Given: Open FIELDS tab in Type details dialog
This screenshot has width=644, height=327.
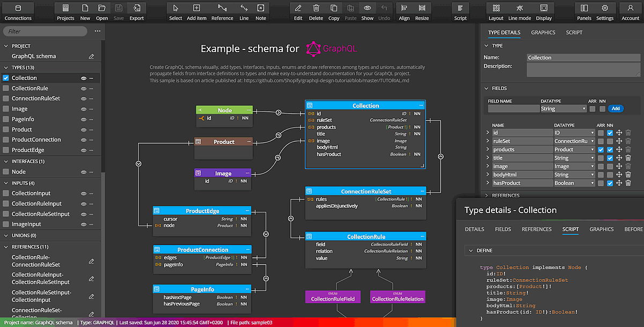Looking at the screenshot, I should click(503, 229).
